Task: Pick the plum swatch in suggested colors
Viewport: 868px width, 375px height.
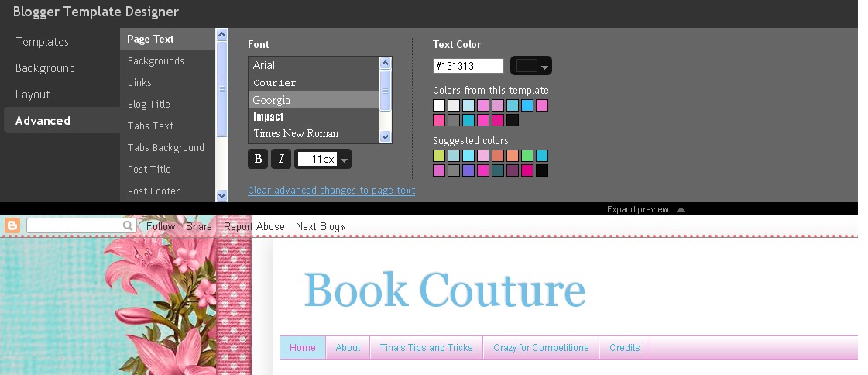Action: coord(513,170)
